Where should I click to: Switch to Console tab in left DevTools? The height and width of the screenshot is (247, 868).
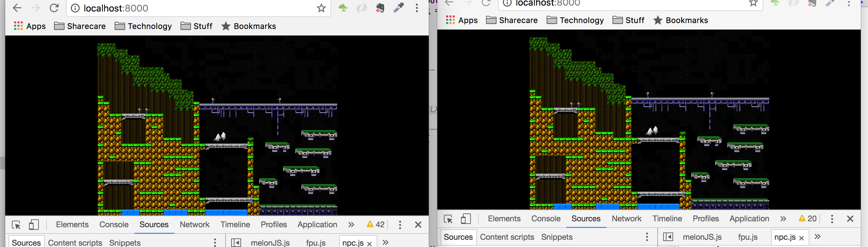coord(114,225)
